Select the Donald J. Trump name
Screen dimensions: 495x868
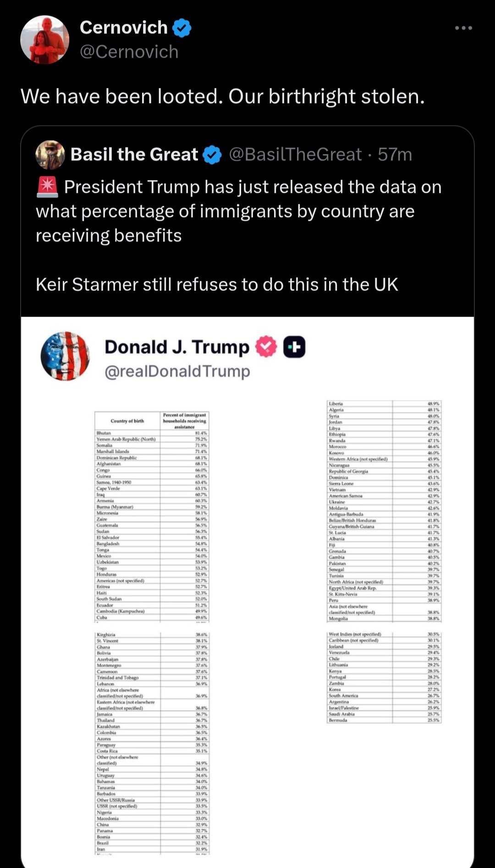pyautogui.click(x=176, y=347)
